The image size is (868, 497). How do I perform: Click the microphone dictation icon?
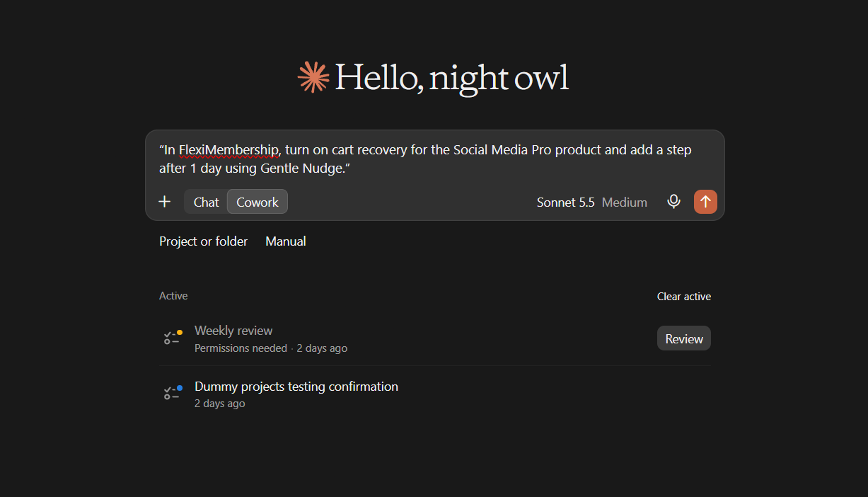[673, 202]
